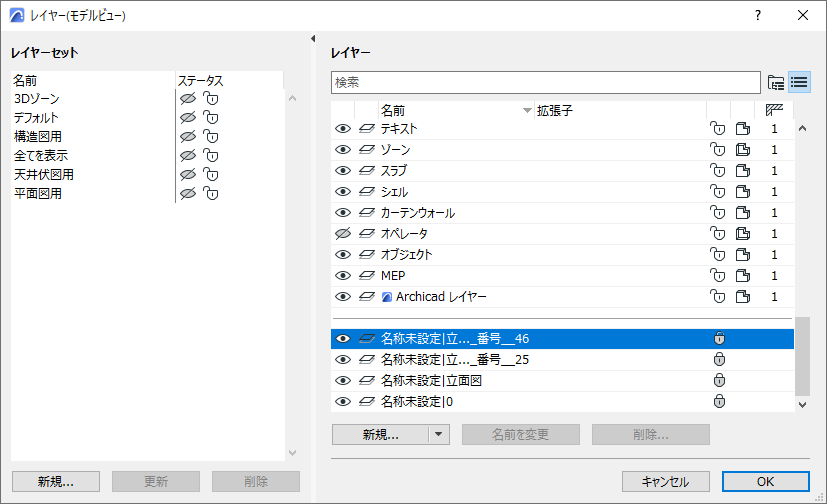This screenshot has height=504, width=827.
Task: Select the 天井伏図用 layer set
Action: pos(44,175)
